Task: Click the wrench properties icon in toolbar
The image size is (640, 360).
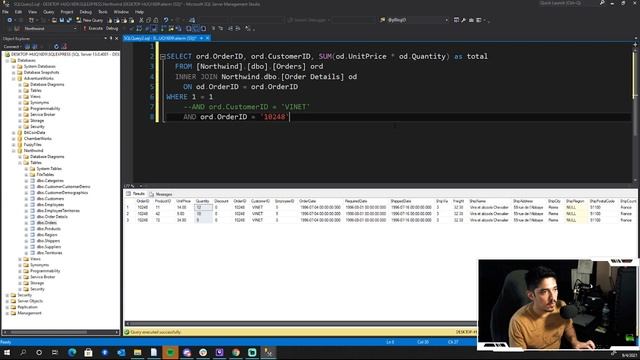Action: click(463, 20)
